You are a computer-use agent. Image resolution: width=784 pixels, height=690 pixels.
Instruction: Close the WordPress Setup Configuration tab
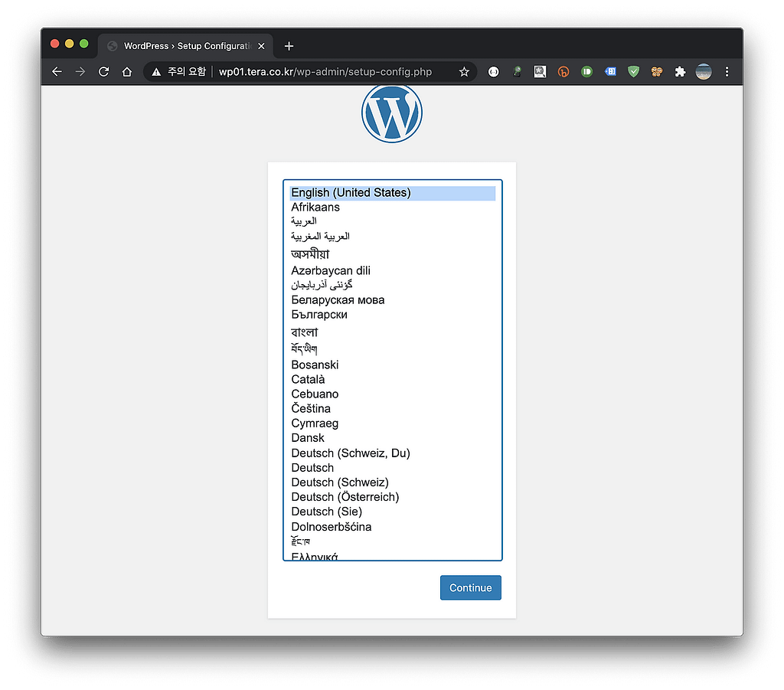261,46
